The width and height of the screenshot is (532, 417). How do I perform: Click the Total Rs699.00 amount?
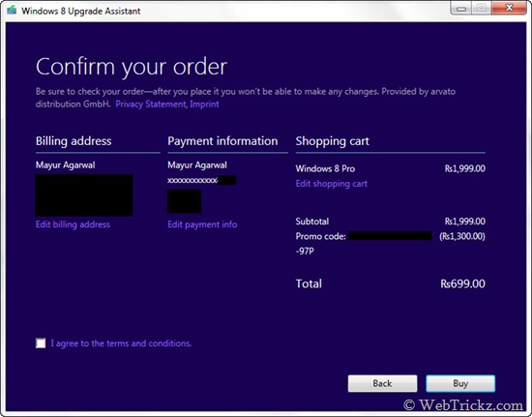462,283
